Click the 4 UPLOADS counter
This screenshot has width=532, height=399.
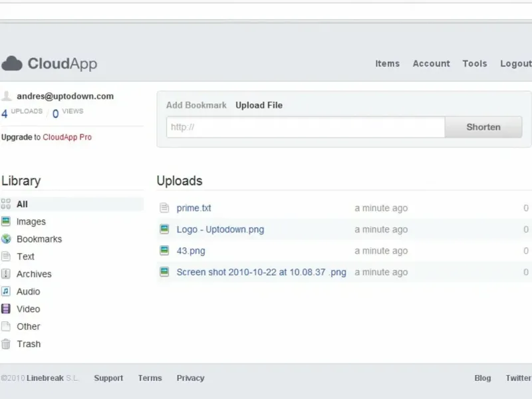tap(22, 112)
